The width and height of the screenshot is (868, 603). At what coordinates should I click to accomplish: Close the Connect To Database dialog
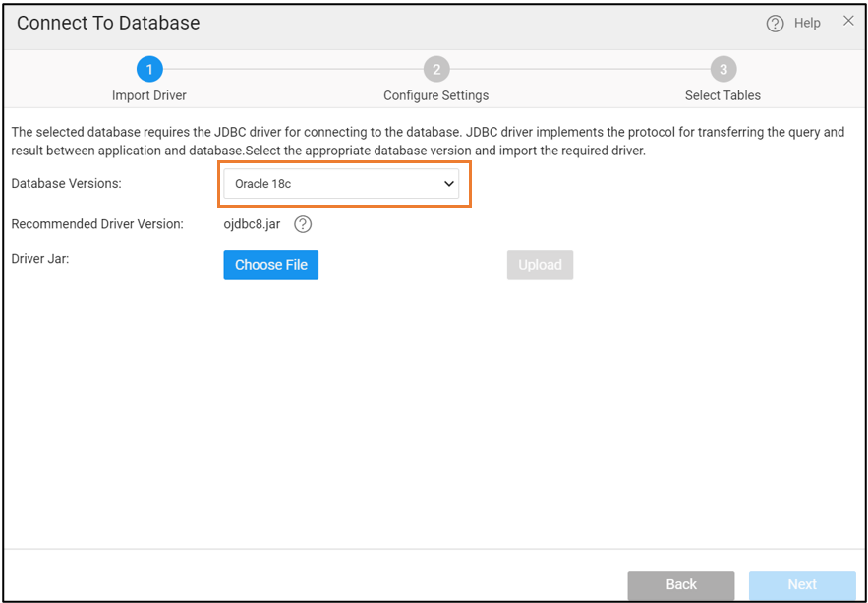(x=848, y=21)
